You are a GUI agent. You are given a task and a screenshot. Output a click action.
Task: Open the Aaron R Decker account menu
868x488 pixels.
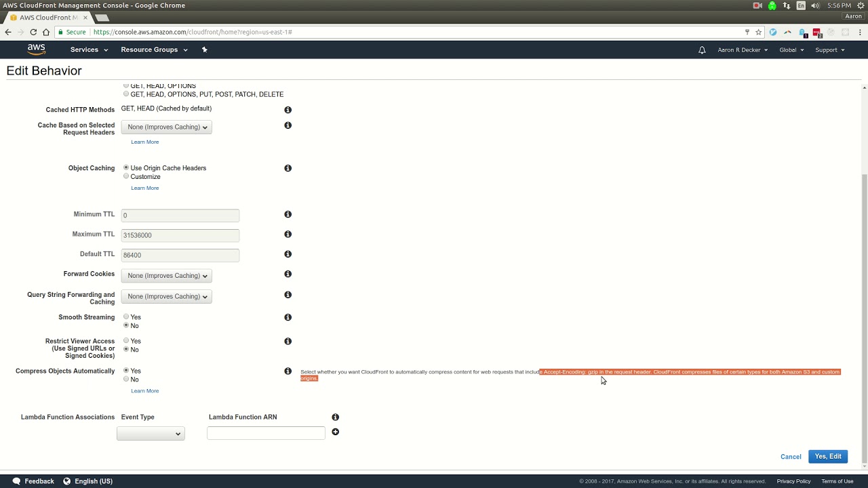coord(743,50)
